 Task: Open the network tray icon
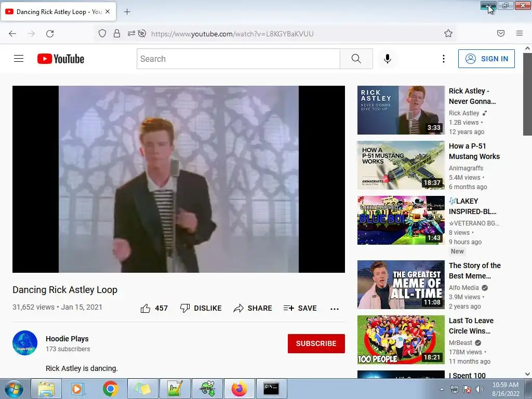tap(454, 389)
